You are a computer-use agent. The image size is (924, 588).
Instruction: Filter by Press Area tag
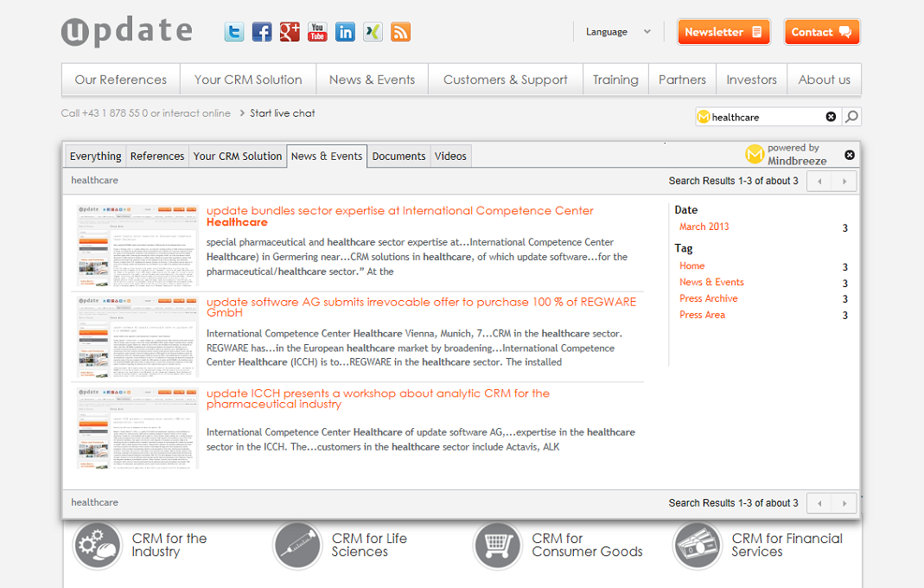click(703, 315)
